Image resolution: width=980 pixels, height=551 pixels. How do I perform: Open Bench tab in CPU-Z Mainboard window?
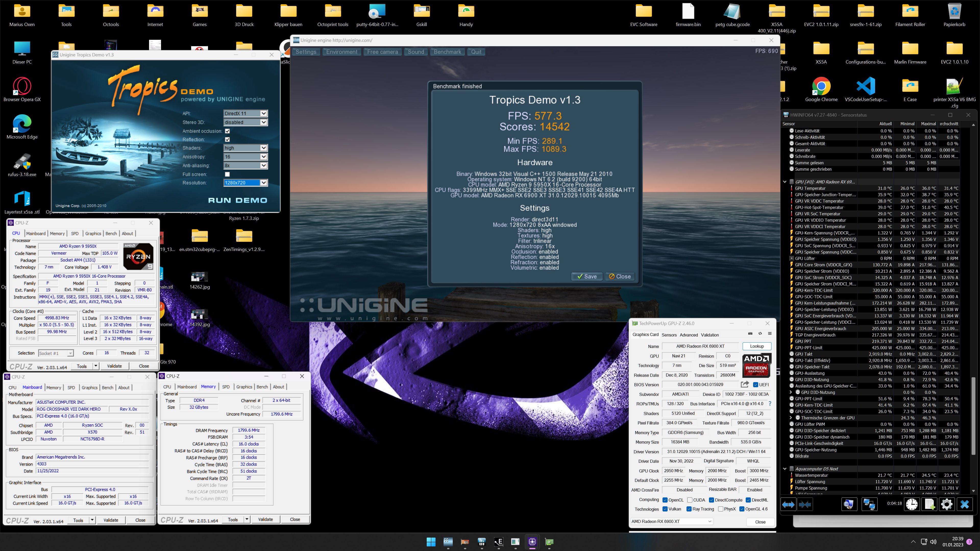(x=107, y=387)
